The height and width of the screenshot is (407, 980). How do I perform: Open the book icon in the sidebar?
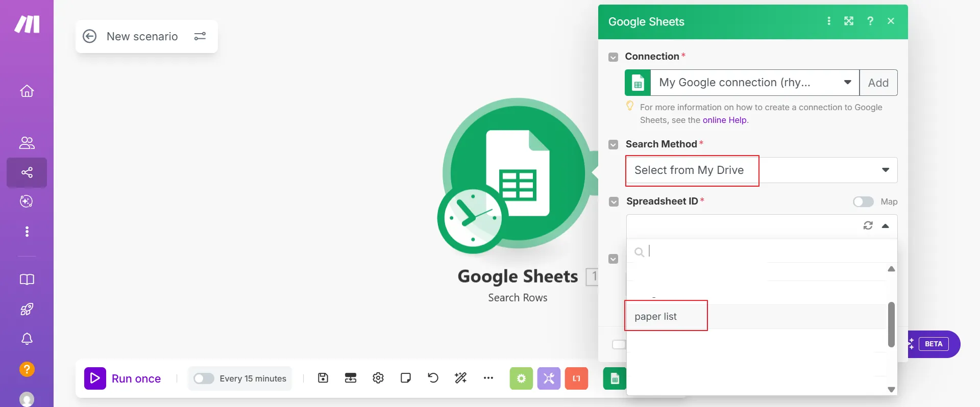[x=27, y=279]
